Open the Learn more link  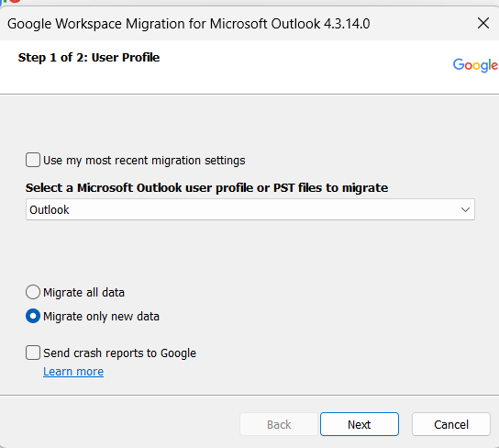point(73,372)
